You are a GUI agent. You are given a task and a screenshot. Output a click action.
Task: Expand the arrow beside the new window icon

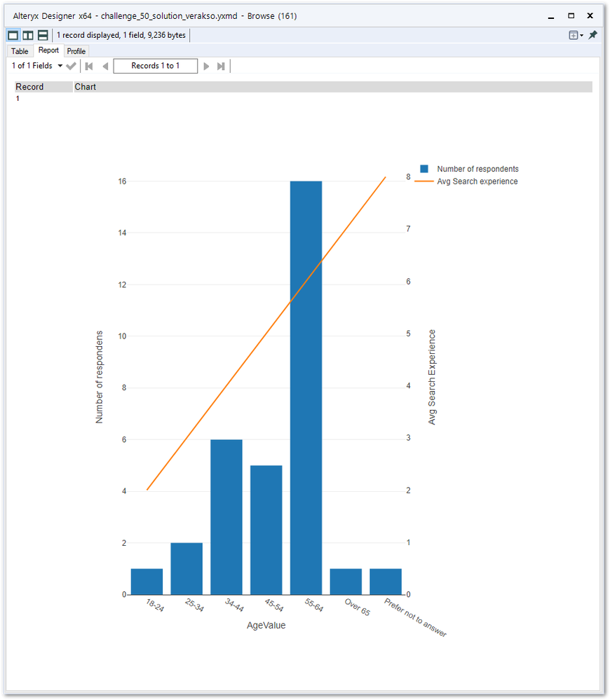(581, 34)
